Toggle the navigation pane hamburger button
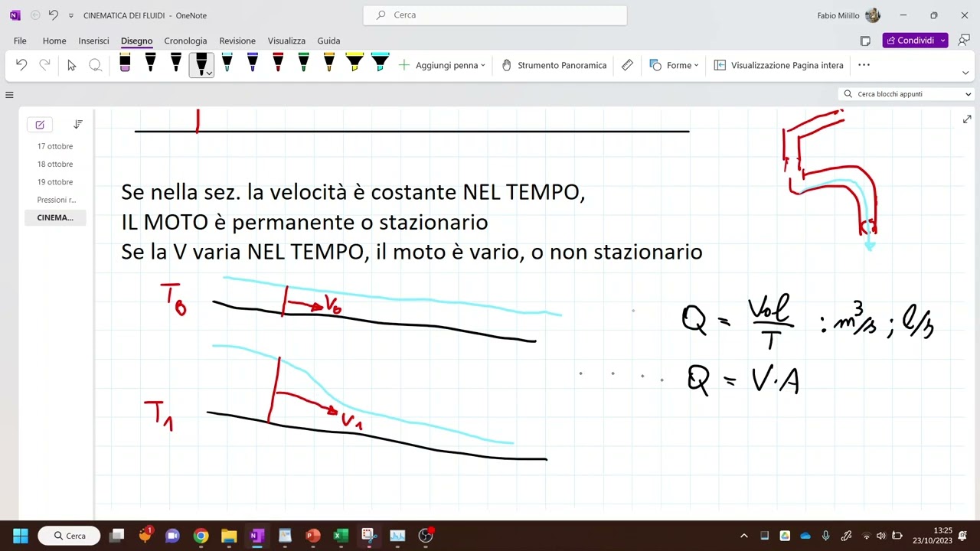This screenshot has width=980, height=551. point(9,95)
